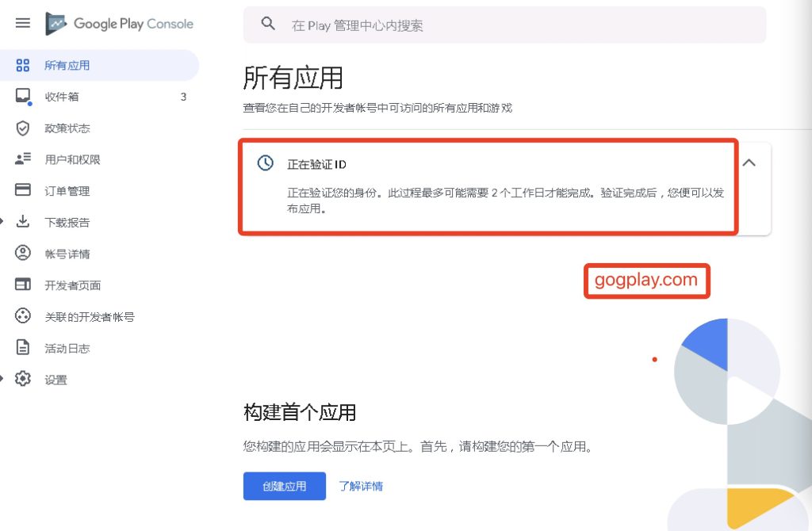
Task: Click the 开发者页面 icon in sidebar
Action: 25,285
